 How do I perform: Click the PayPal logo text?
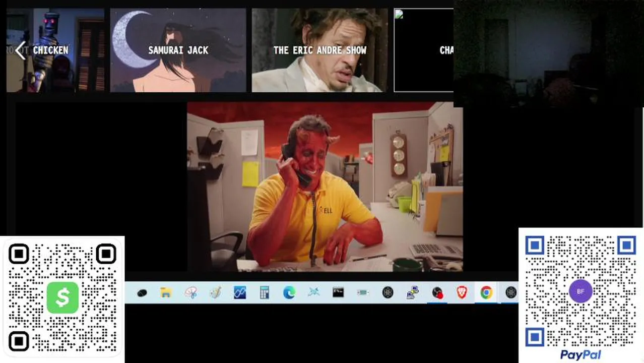tap(581, 355)
